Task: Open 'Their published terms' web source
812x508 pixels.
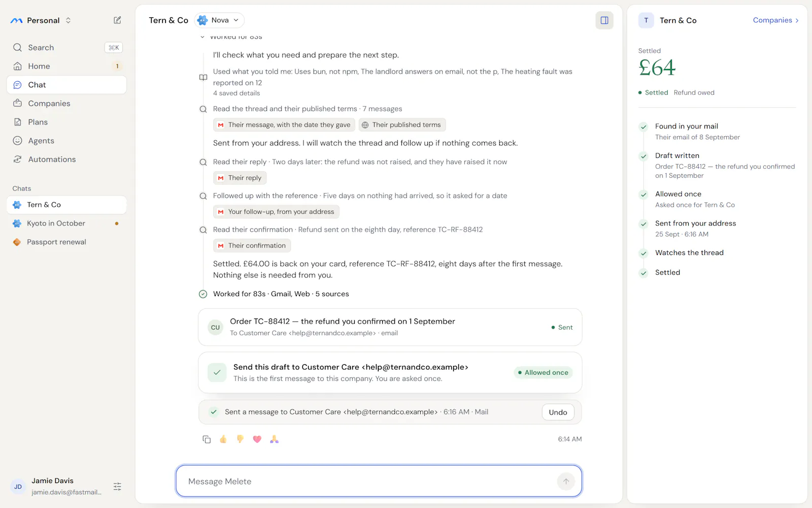Action: click(402, 125)
